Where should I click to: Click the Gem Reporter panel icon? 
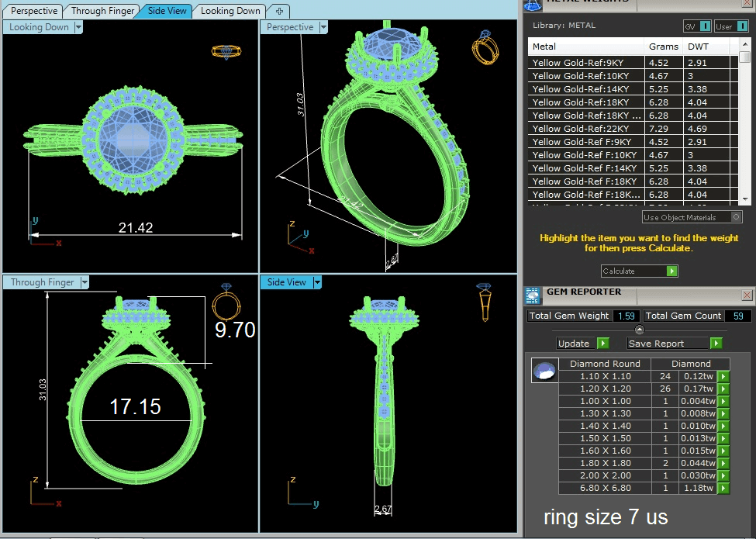[x=533, y=295]
